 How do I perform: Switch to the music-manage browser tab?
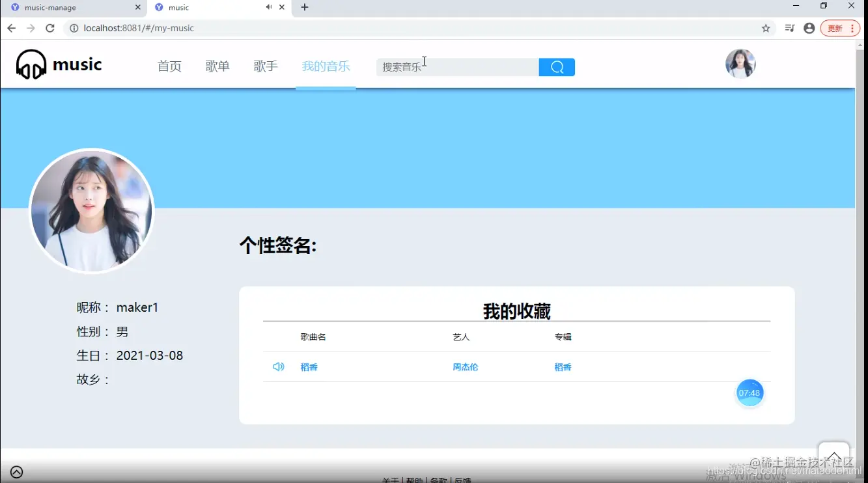pos(72,8)
